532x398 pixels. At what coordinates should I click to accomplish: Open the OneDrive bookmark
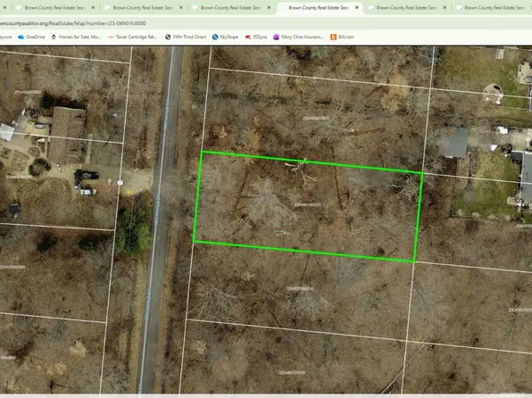[x=31, y=37]
